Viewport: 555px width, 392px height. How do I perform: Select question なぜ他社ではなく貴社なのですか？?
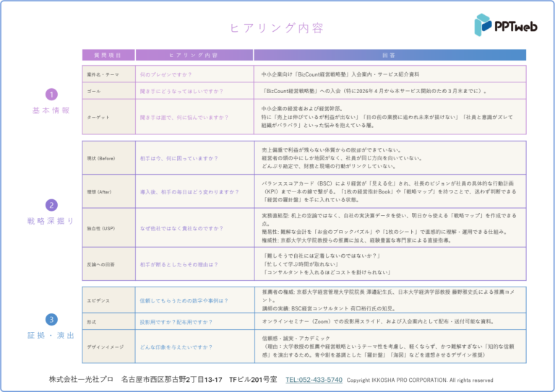(x=181, y=228)
